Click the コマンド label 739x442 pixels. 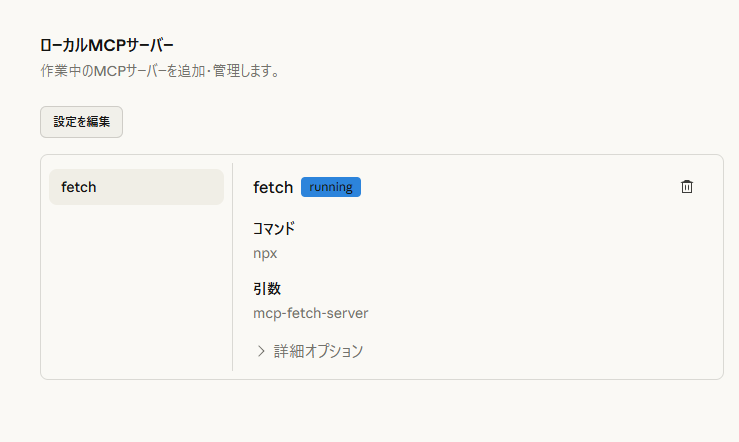point(274,228)
